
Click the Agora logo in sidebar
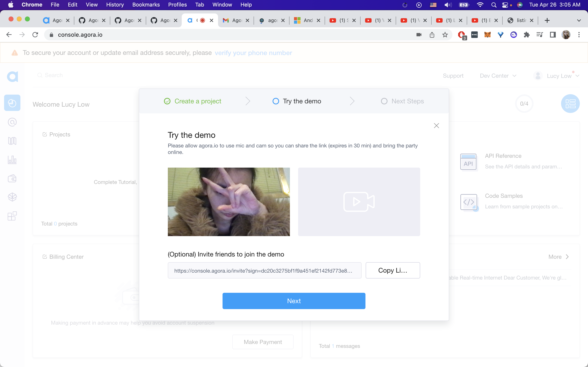(x=12, y=77)
